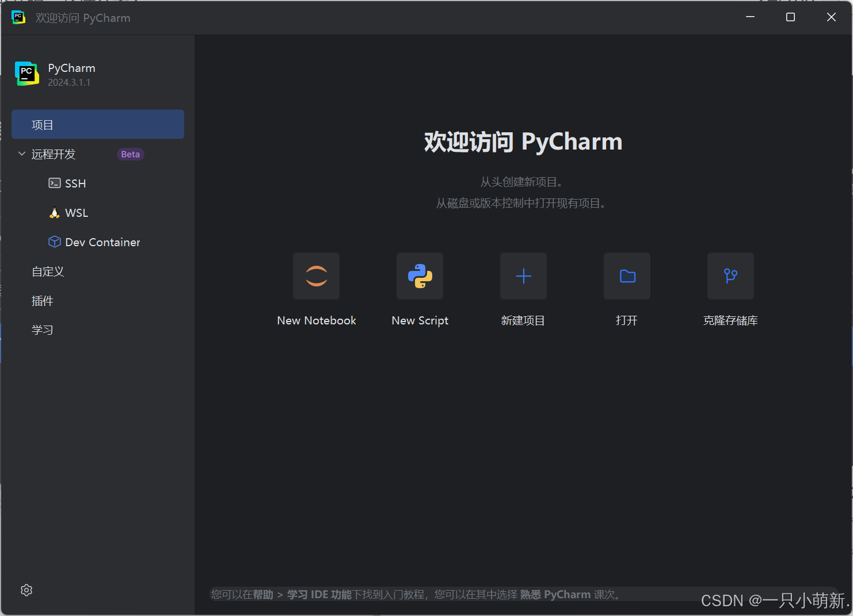Image resolution: width=853 pixels, height=616 pixels.
Task: Click the text 从磁盘或版本控制中打开现有项目。
Action: [x=522, y=203]
